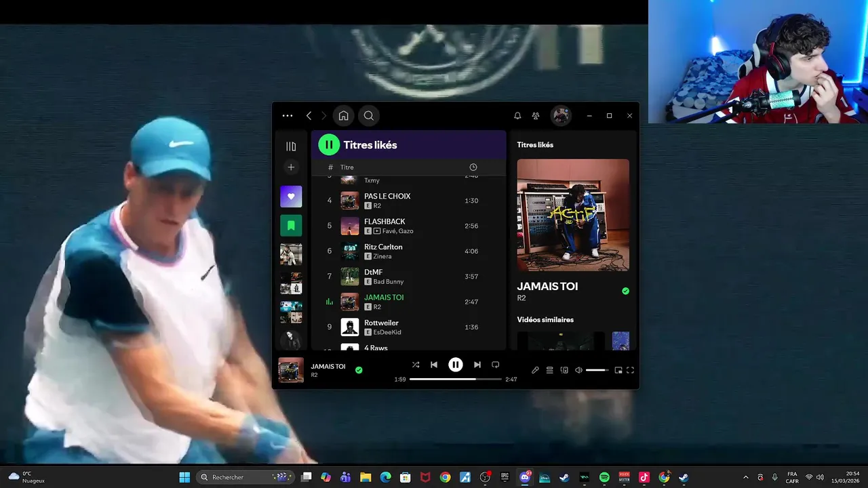This screenshot has width=868, height=488.
Task: Go forward with the right chevron
Action: click(x=324, y=116)
